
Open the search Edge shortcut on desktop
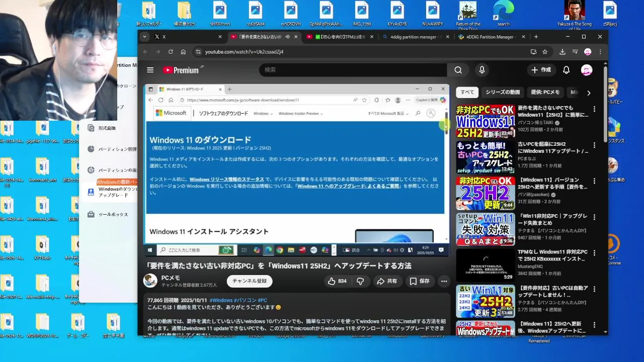click(x=503, y=14)
